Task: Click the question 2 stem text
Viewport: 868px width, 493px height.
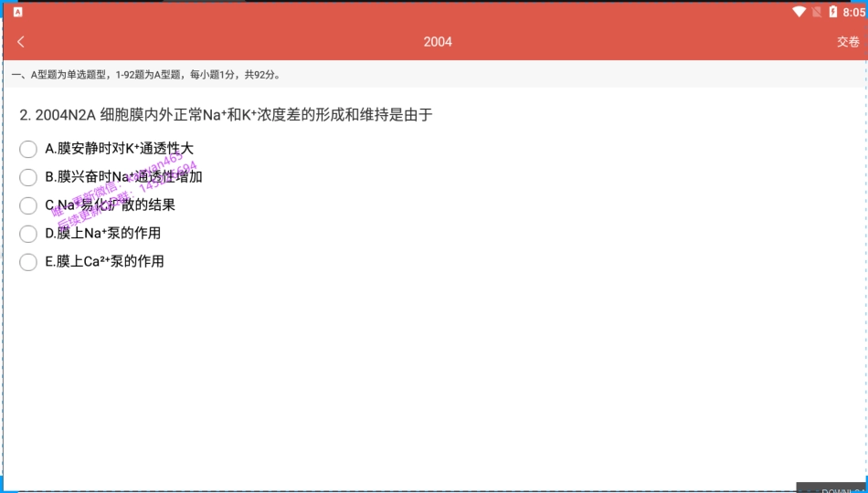Action: [x=226, y=115]
